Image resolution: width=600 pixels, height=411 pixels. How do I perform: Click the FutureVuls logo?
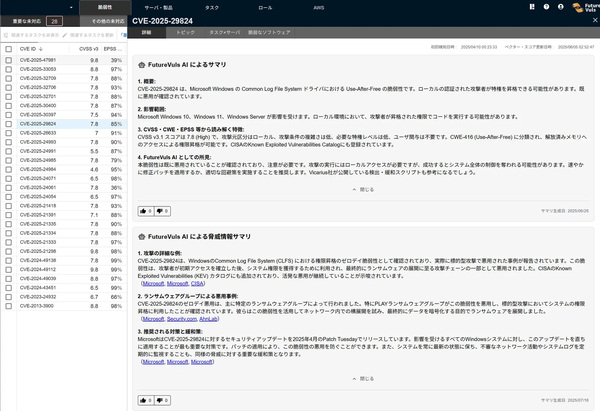click(586, 7)
